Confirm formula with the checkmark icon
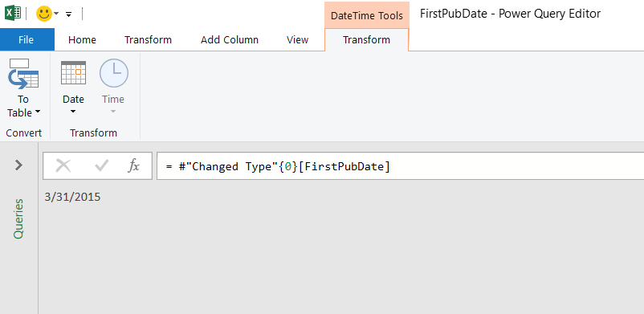 tap(101, 166)
